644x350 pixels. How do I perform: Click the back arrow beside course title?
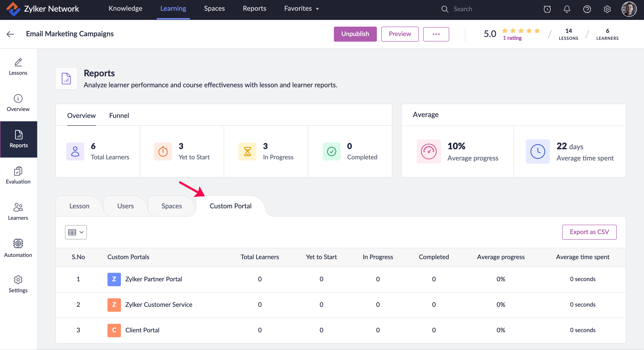click(10, 34)
